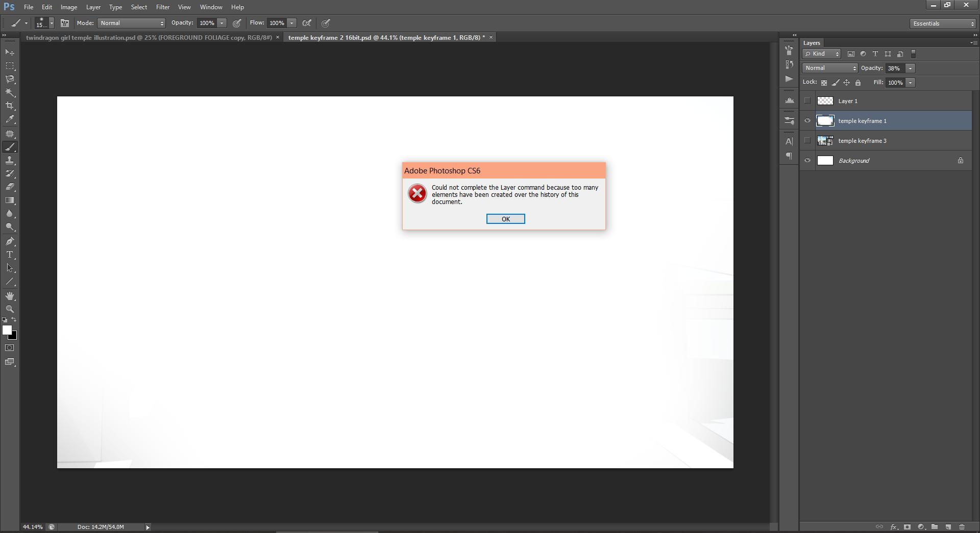Dismiss the error dialog with OK
This screenshot has height=533, width=980.
(505, 219)
